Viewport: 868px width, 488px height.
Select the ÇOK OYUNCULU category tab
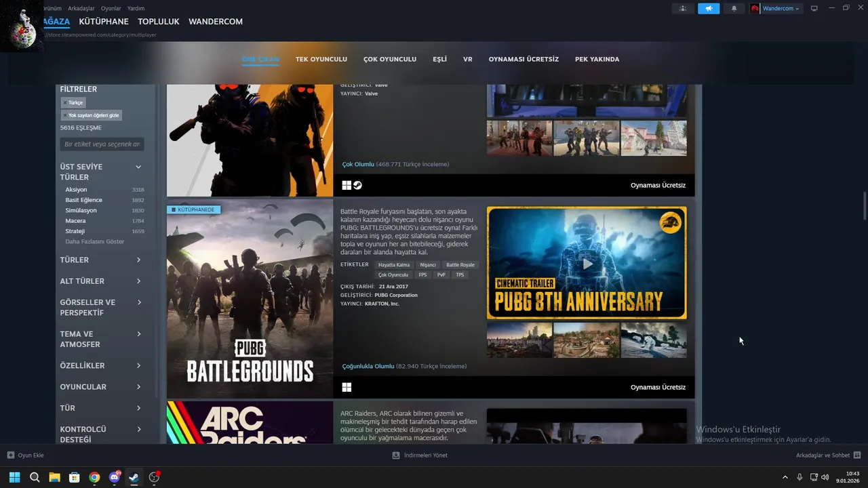390,59
